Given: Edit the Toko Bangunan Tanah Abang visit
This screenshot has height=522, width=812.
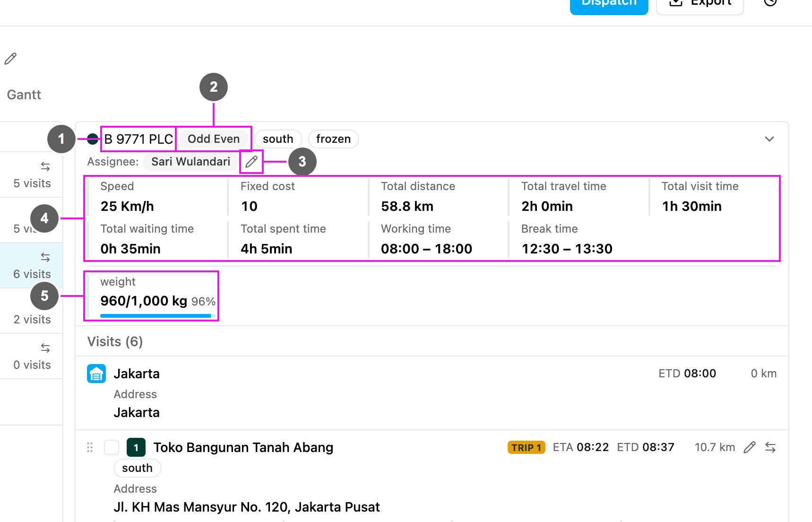Looking at the screenshot, I should (750, 447).
